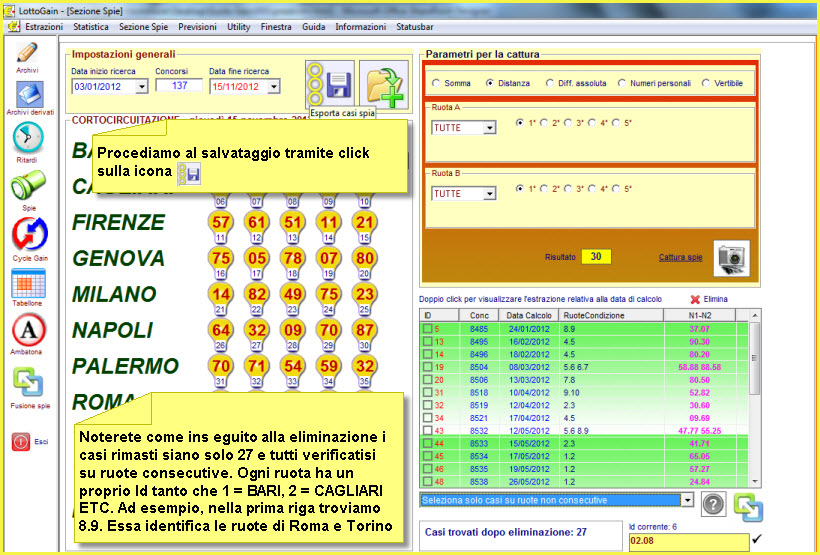The width and height of the screenshot is (820, 555).
Task: Click the red X Elimina icon
Action: click(694, 300)
